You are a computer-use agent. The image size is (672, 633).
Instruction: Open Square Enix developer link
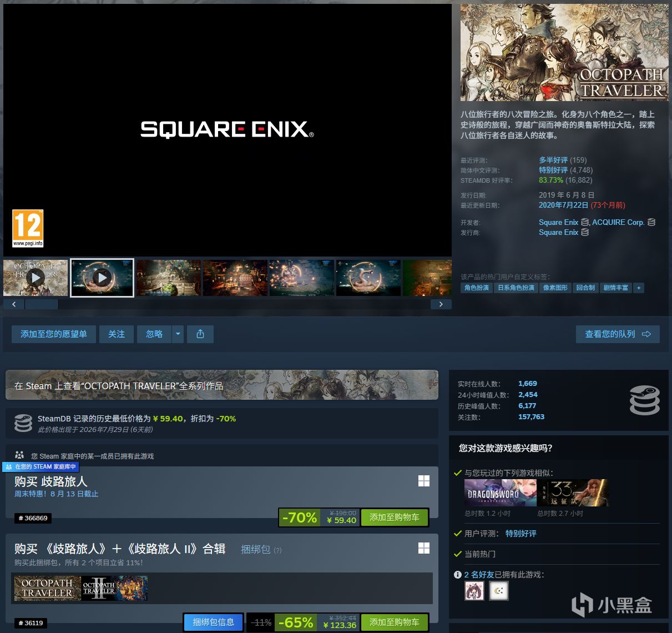tap(558, 222)
